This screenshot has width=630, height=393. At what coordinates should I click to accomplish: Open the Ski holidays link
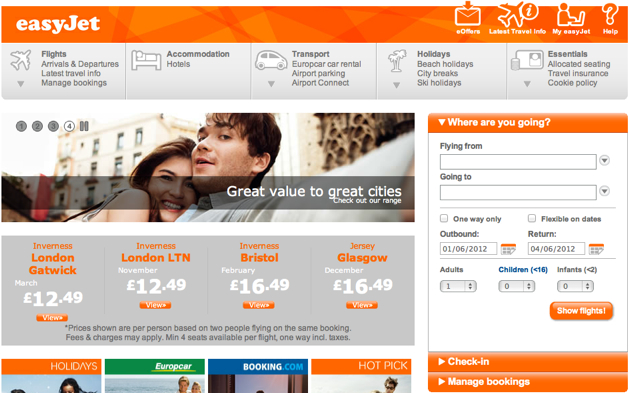439,83
